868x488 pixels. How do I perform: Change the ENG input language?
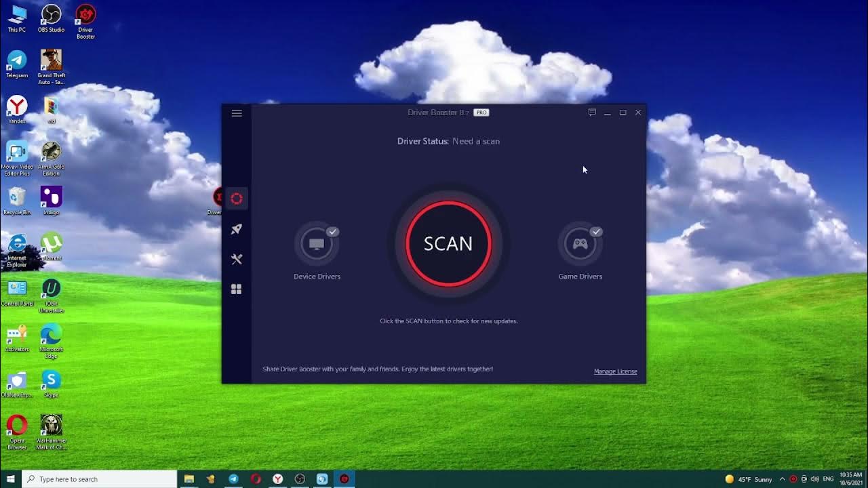(x=828, y=479)
